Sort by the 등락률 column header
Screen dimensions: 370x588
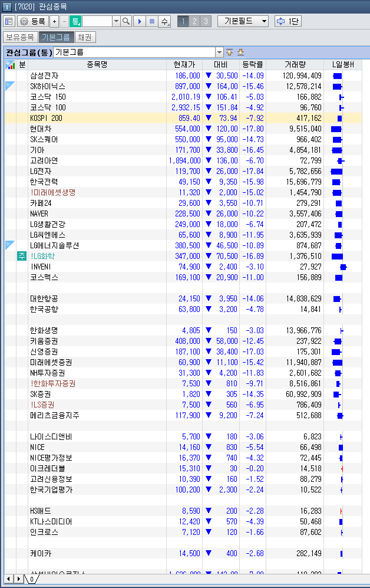252,64
